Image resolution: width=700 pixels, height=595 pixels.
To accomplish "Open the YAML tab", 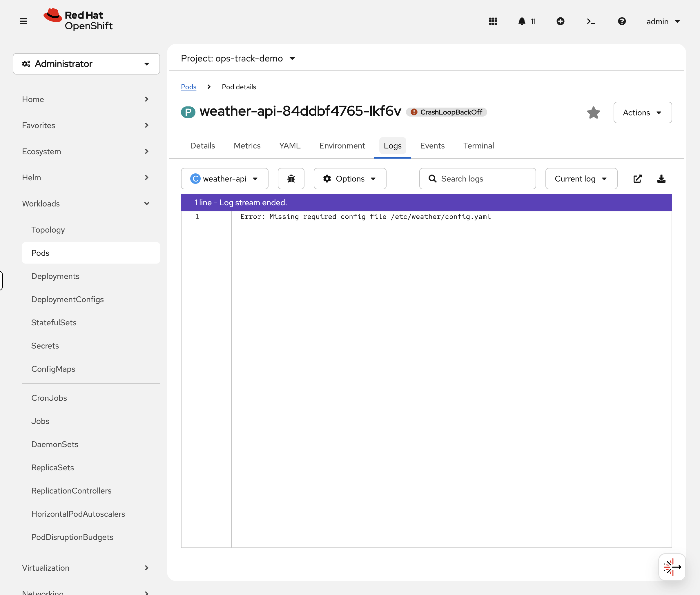I will (289, 145).
